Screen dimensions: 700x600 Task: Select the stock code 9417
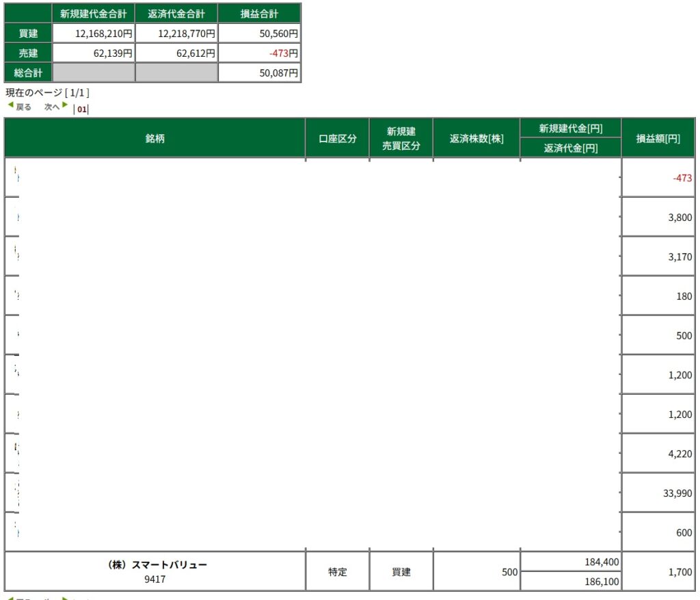[x=155, y=579]
